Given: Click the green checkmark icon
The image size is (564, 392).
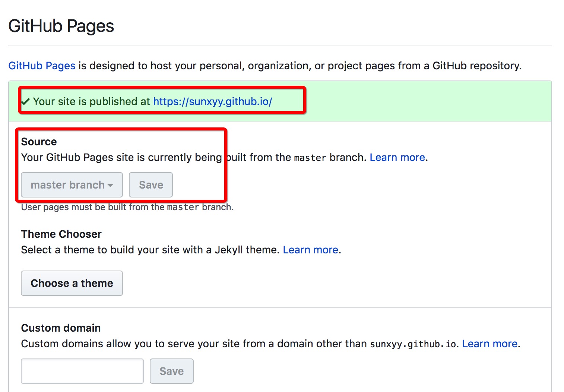Looking at the screenshot, I should tap(25, 101).
